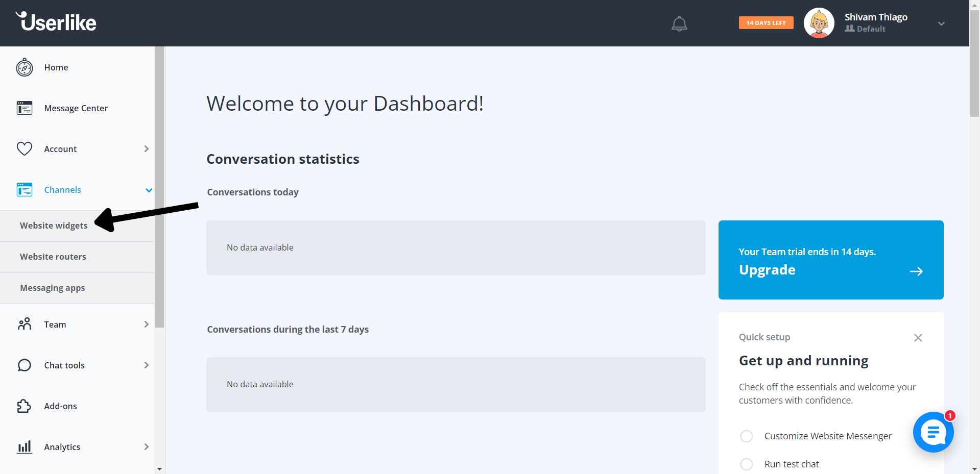
Task: Open Add-ons in sidebar
Action: pyautogui.click(x=61, y=406)
